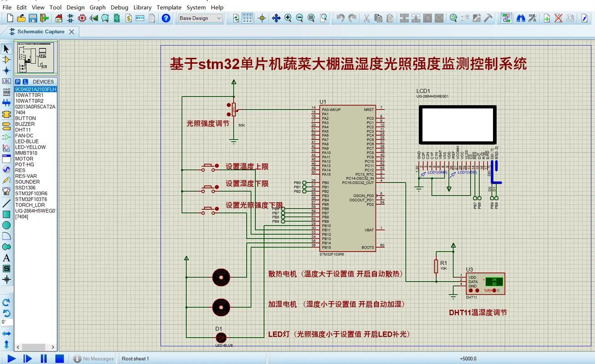Open the Library menu
This screenshot has width=595, height=364.
point(142,7)
